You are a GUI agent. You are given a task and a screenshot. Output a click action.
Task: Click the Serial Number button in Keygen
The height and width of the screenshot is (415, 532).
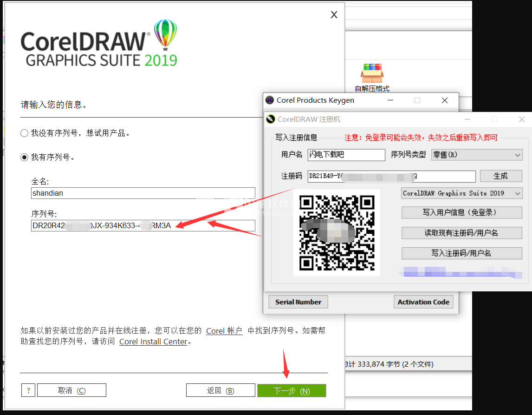point(298,302)
